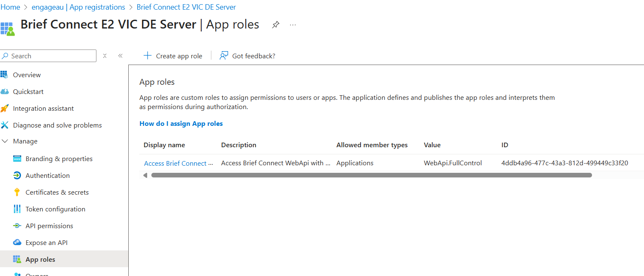Click the Expose an API cloud icon
The image size is (644, 276).
17,242
